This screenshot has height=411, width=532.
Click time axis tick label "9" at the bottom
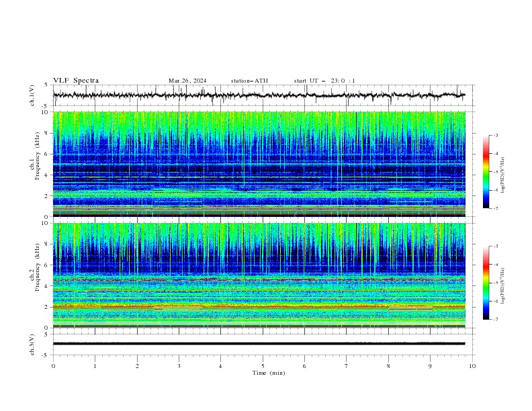click(x=430, y=366)
